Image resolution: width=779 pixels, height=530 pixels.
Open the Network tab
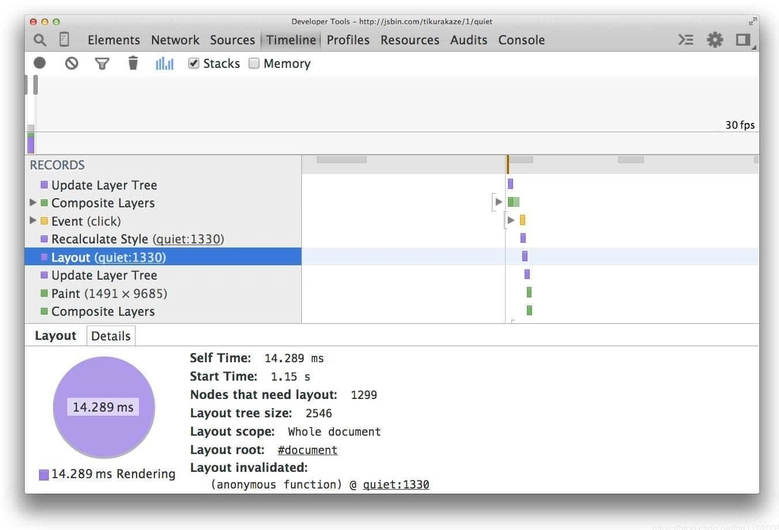[175, 40]
